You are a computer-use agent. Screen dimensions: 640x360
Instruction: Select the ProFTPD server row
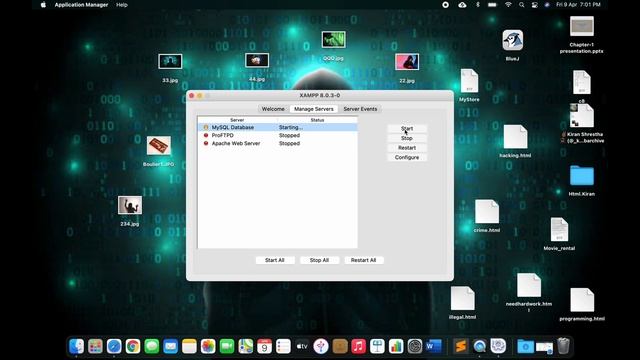click(x=278, y=135)
